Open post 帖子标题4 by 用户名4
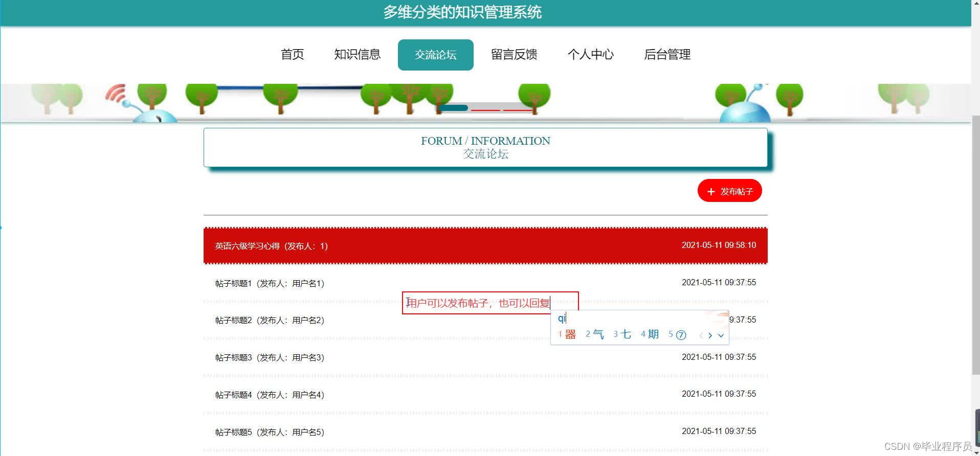Screen dimensions: 980x456 pyautogui.click(x=485, y=395)
